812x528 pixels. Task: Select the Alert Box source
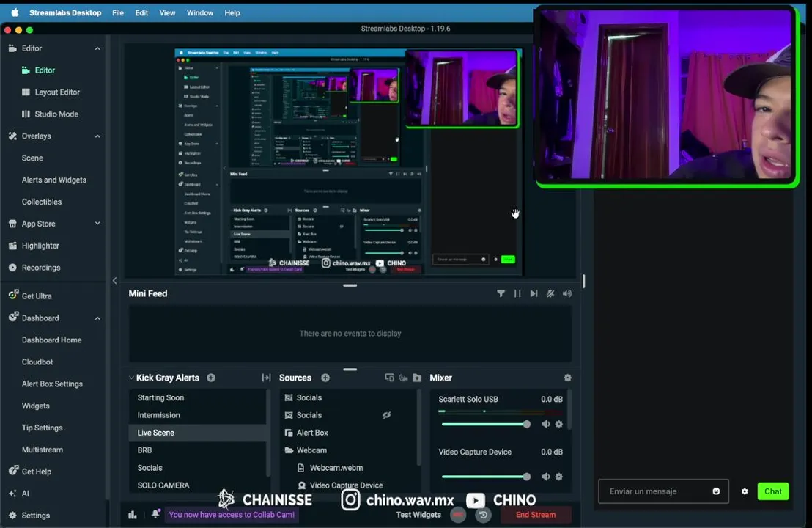[x=349, y=433]
